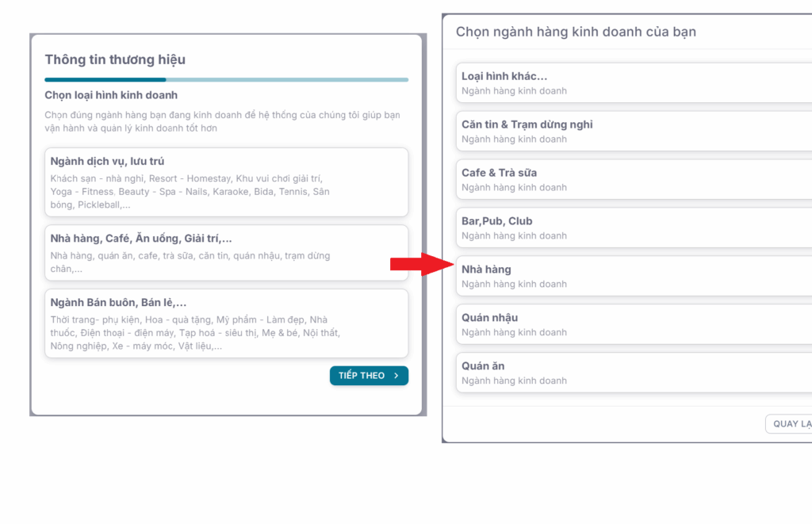Screen dimensions: 812x524
Task: Click the red arrow pointing to Nhà hàng
Action: click(422, 265)
